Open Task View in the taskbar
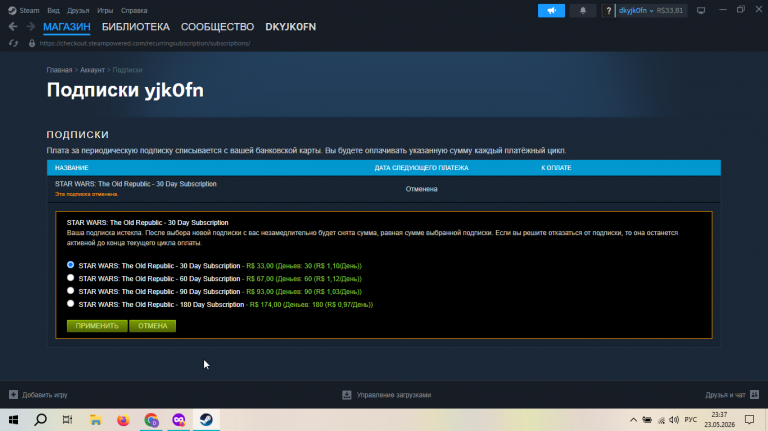The height and width of the screenshot is (431, 768). (x=68, y=420)
